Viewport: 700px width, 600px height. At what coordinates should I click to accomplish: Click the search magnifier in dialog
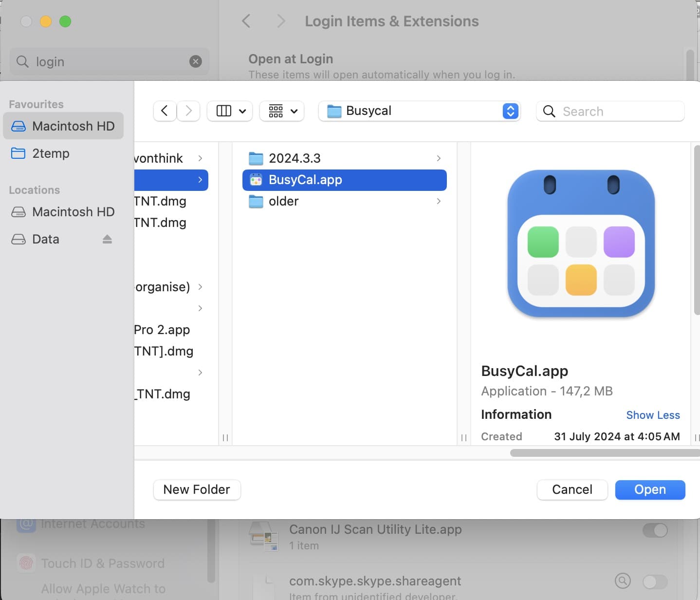[549, 112]
